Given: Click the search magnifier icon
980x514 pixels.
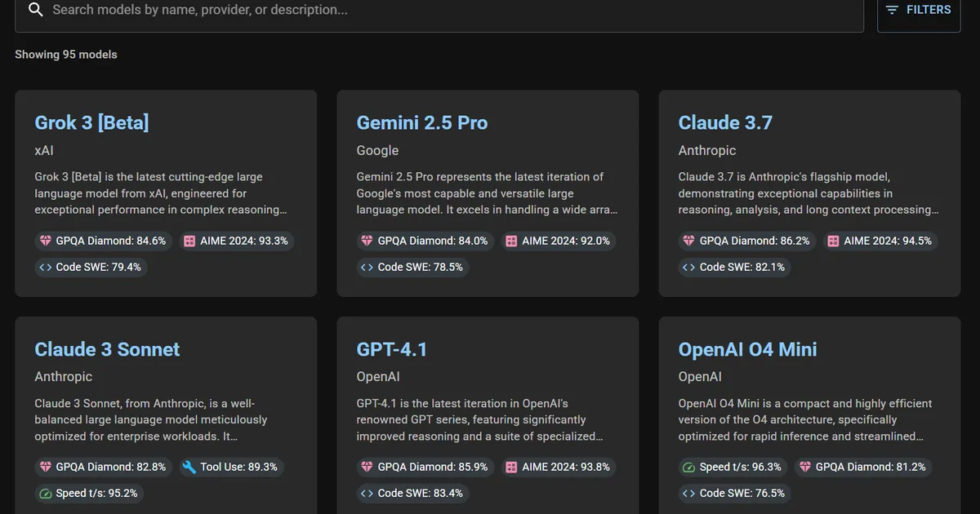Looking at the screenshot, I should click(35, 10).
